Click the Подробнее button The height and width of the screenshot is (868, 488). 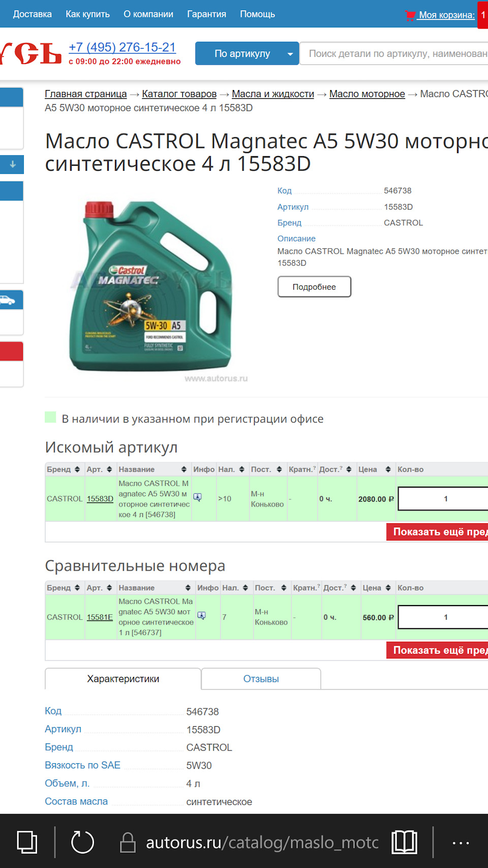pos(314,287)
